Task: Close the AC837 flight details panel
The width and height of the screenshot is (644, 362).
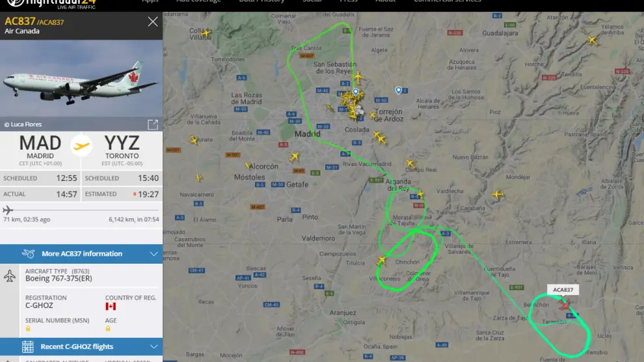Action: click(153, 21)
